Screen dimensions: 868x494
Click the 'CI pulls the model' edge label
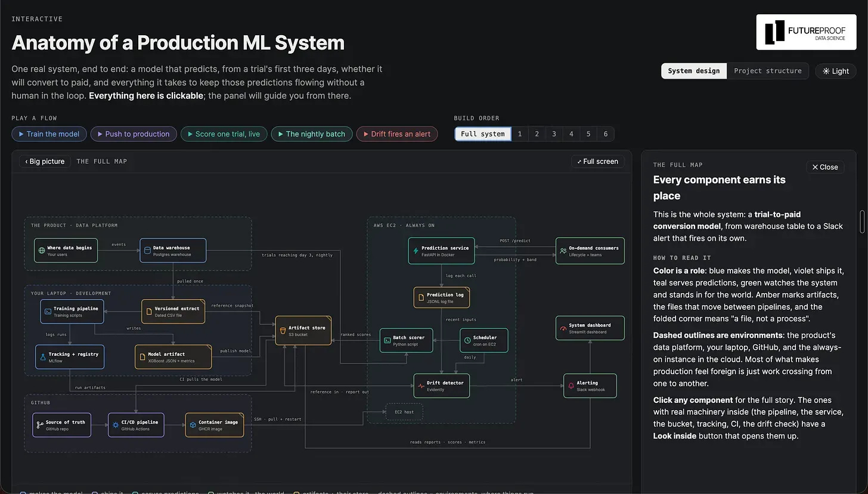pos(201,379)
